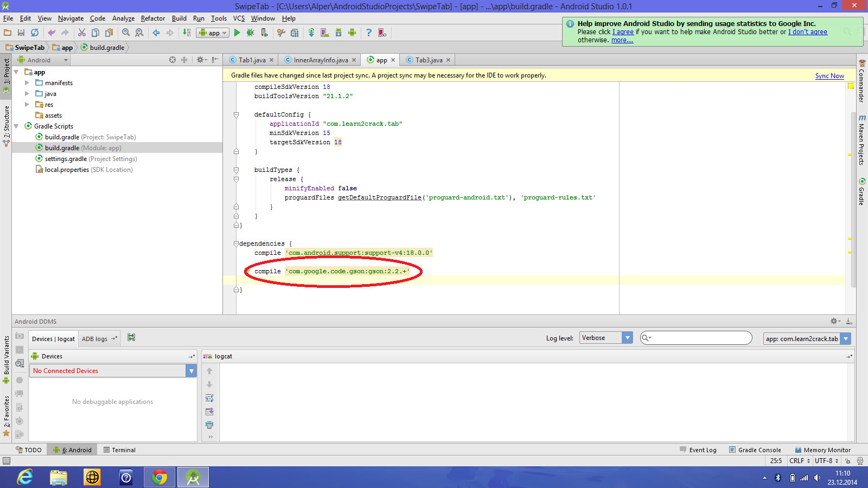868x488 pixels.
Task: Open Project Structure toolbar icon
Action: (x=295, y=33)
